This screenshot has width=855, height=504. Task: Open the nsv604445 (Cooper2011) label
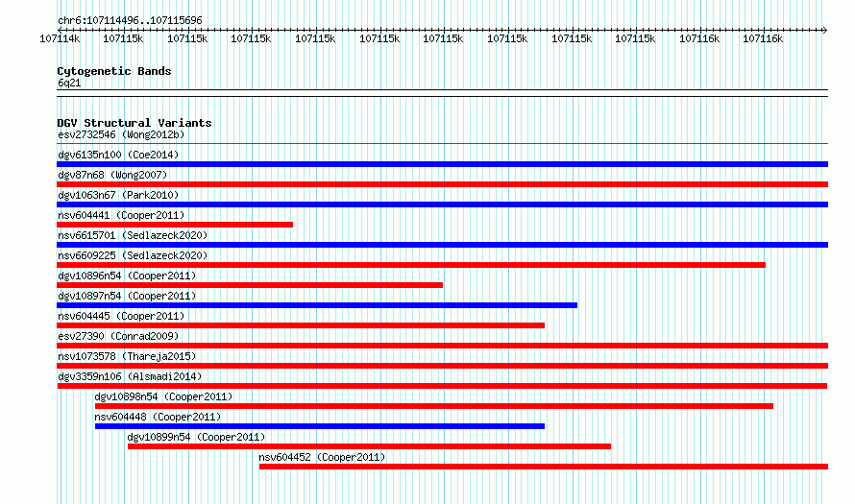coord(121,316)
